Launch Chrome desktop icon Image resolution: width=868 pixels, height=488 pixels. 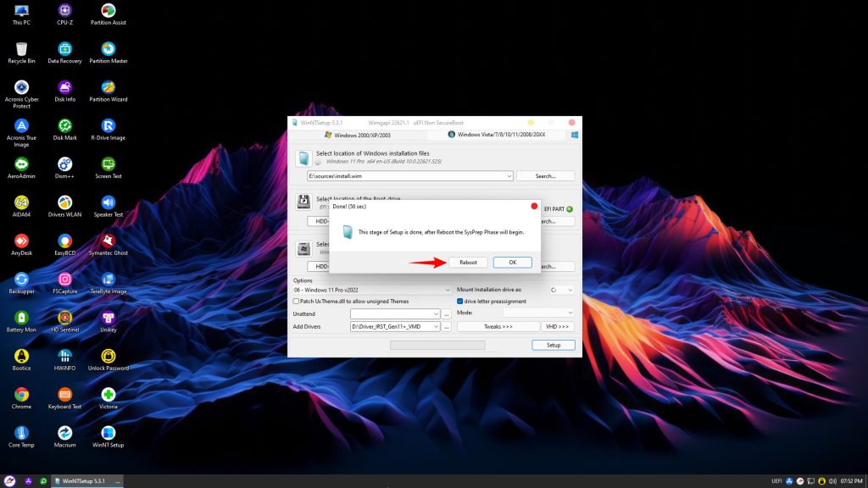coord(21,398)
